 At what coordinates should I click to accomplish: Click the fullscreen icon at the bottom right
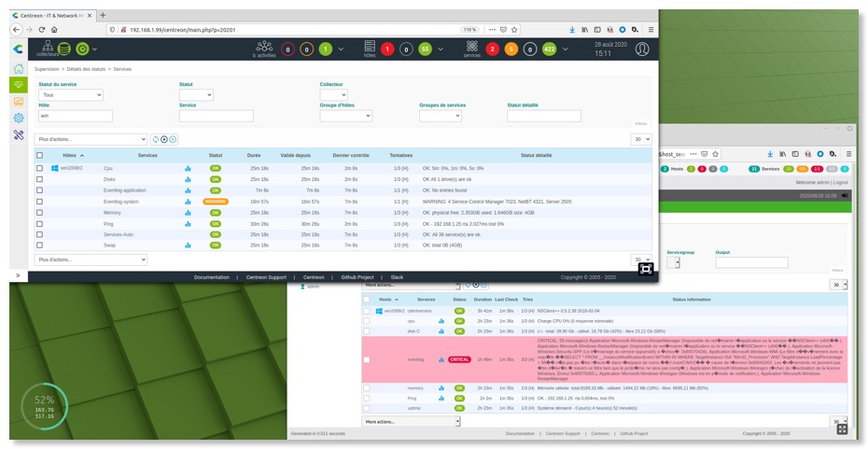pyautogui.click(x=645, y=269)
